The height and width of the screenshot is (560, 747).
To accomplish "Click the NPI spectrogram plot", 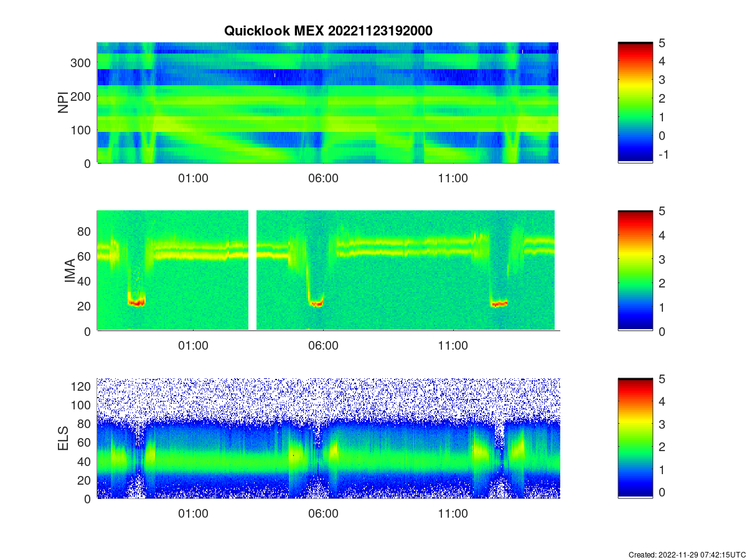I will (328, 103).
